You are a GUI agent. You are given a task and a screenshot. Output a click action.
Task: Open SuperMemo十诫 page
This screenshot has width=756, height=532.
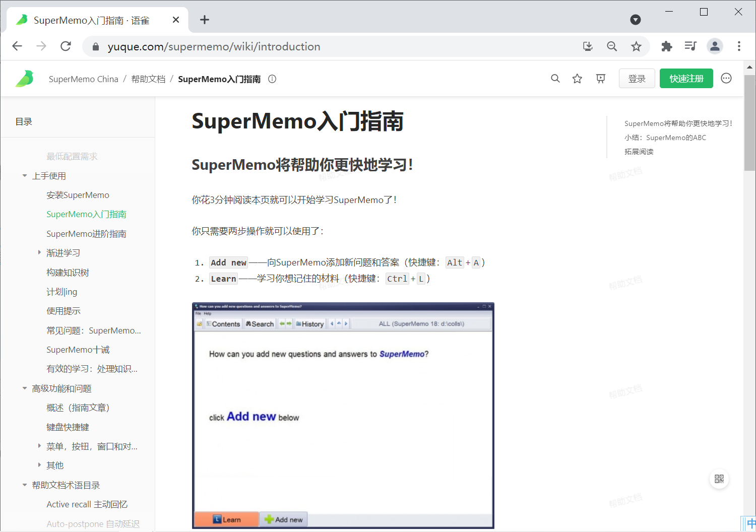78,350
